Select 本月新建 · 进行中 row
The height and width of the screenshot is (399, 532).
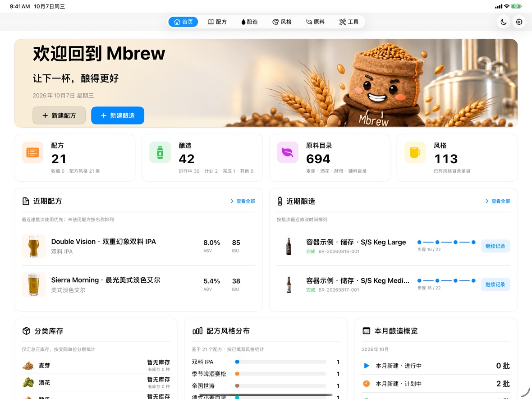tap(436, 366)
